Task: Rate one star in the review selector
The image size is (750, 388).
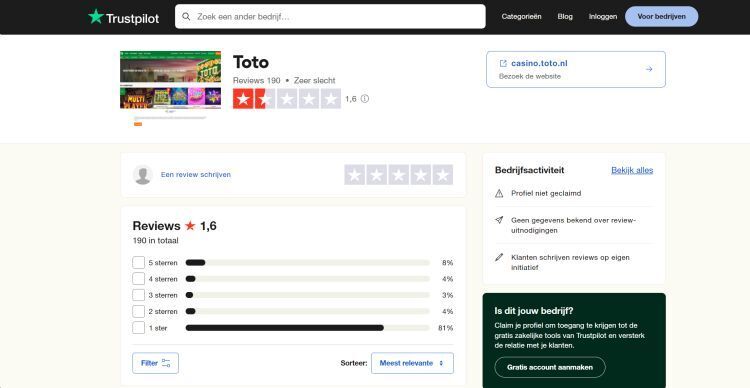Action: point(354,175)
